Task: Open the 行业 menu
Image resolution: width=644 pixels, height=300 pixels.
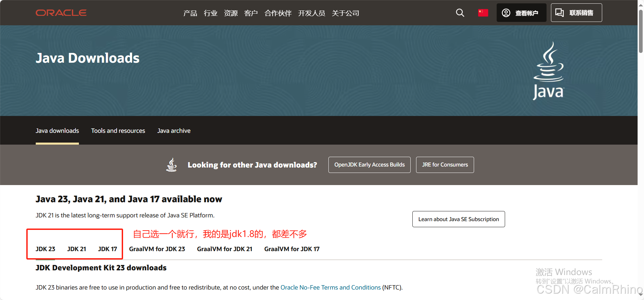Action: pyautogui.click(x=210, y=13)
